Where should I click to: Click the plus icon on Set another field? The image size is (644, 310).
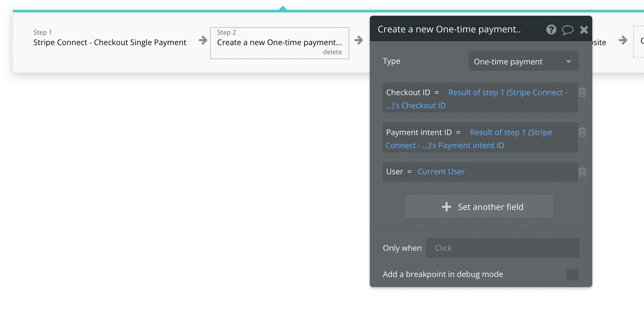pyautogui.click(x=446, y=207)
